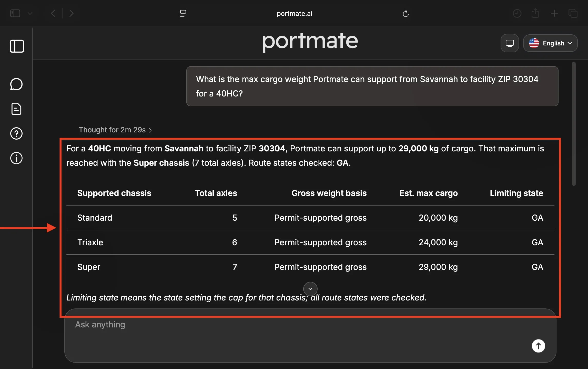588x369 pixels.
Task: Open the browser history clock icon
Action: (x=517, y=13)
